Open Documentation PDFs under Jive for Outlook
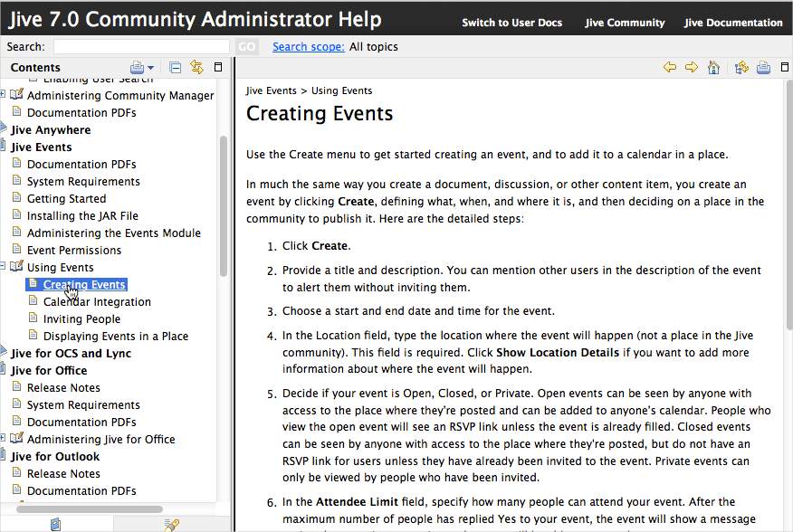The width and height of the screenshot is (793, 532). pyautogui.click(x=81, y=491)
